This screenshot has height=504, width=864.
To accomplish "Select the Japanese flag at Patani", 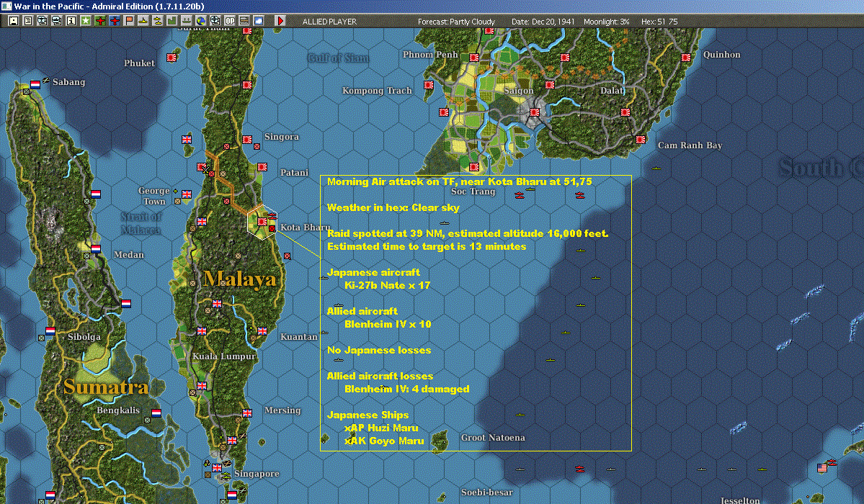I will pos(262,167).
